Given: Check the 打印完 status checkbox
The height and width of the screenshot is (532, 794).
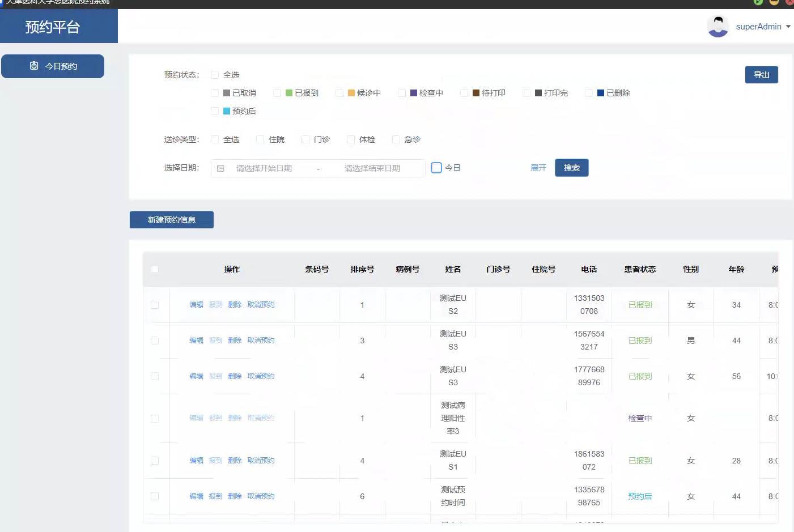Looking at the screenshot, I should coord(526,93).
